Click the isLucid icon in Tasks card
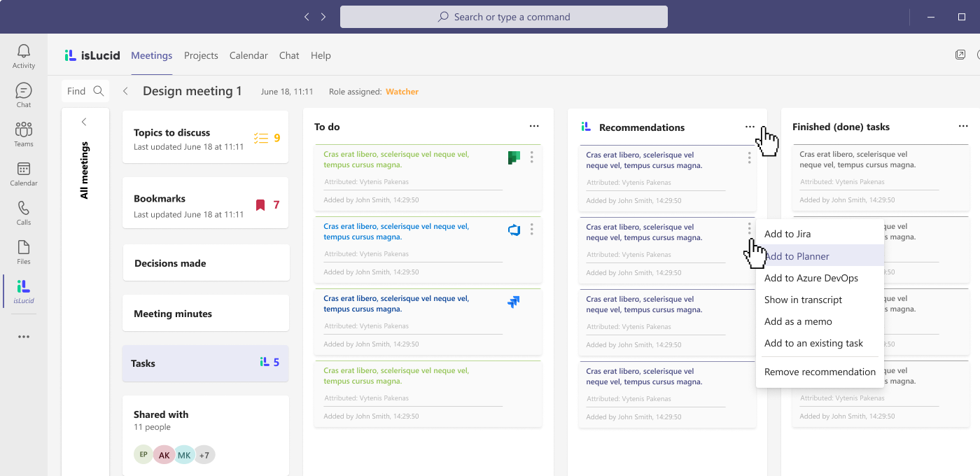The image size is (980, 476). (x=264, y=362)
